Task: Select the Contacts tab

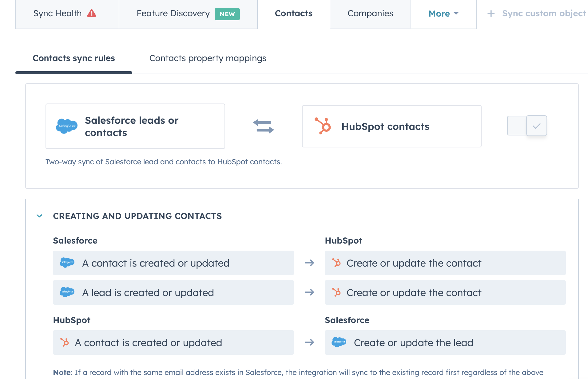Action: tap(293, 13)
